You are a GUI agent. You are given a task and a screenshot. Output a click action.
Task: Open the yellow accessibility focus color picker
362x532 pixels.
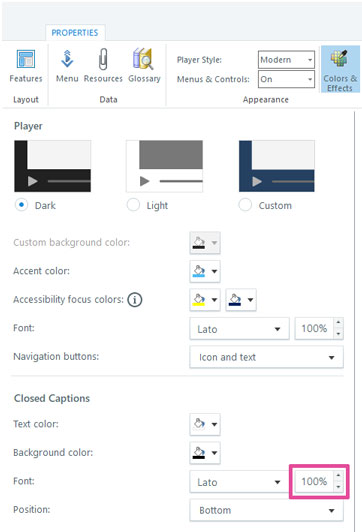(205, 300)
